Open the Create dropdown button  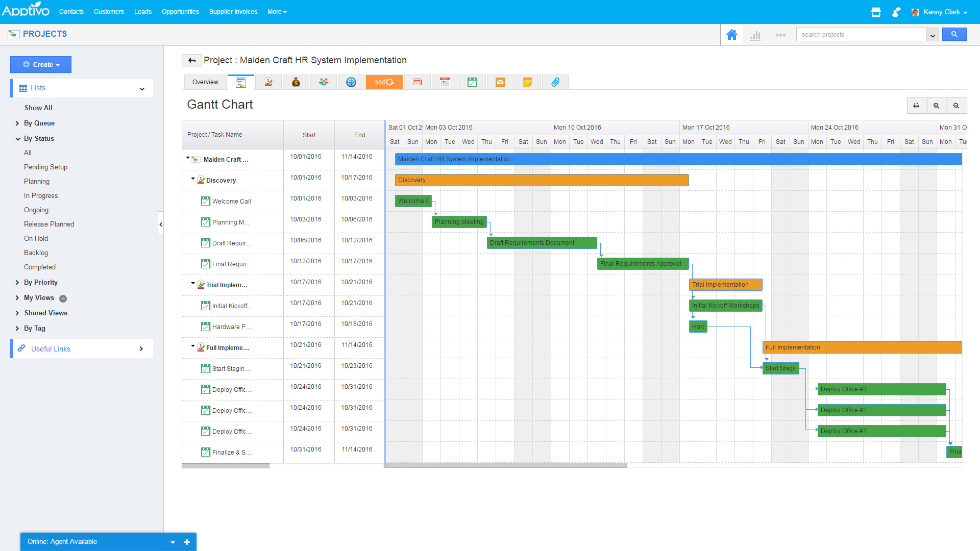[41, 65]
